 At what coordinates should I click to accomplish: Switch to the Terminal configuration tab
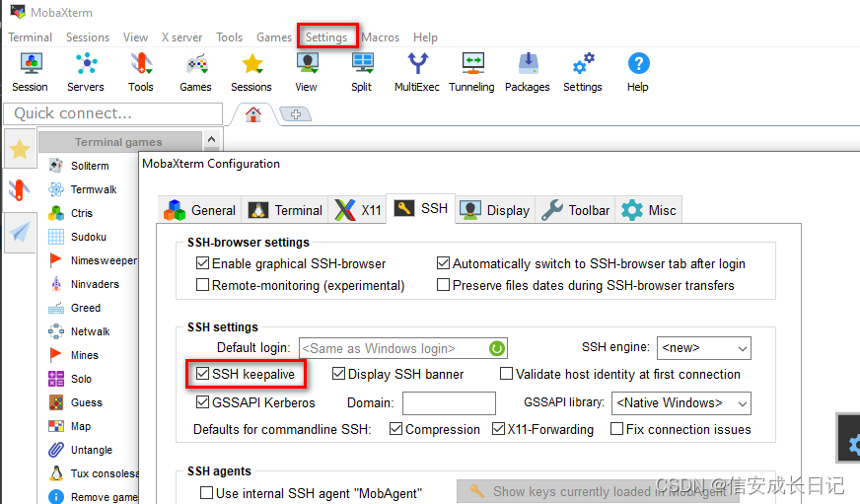tap(285, 210)
